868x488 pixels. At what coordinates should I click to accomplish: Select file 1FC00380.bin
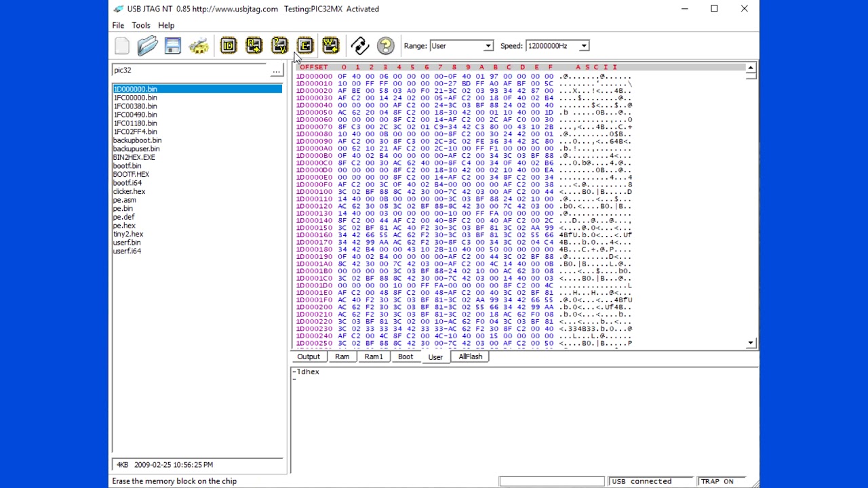(135, 106)
